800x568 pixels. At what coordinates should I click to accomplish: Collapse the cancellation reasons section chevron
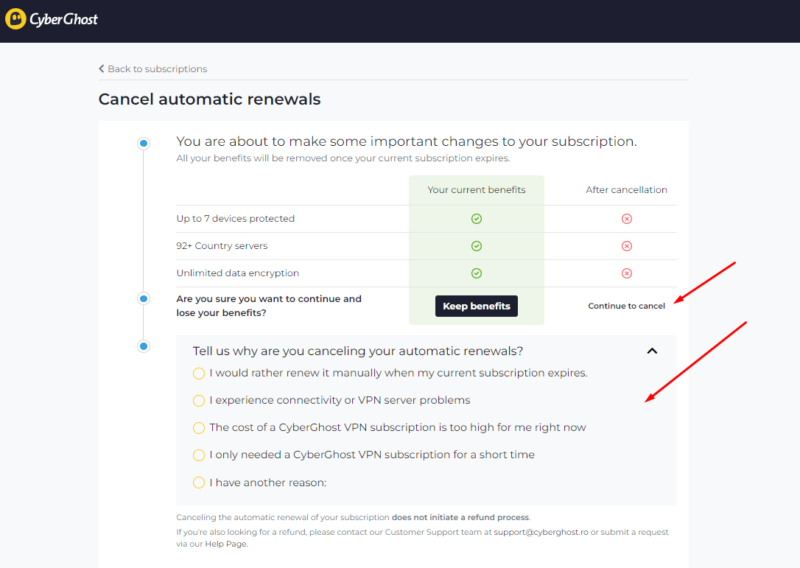click(652, 351)
